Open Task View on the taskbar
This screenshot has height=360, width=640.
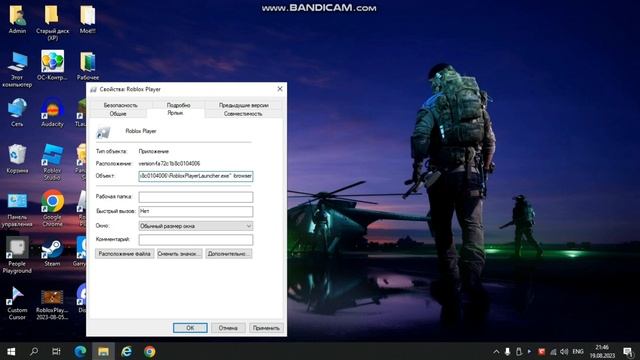[56, 351]
